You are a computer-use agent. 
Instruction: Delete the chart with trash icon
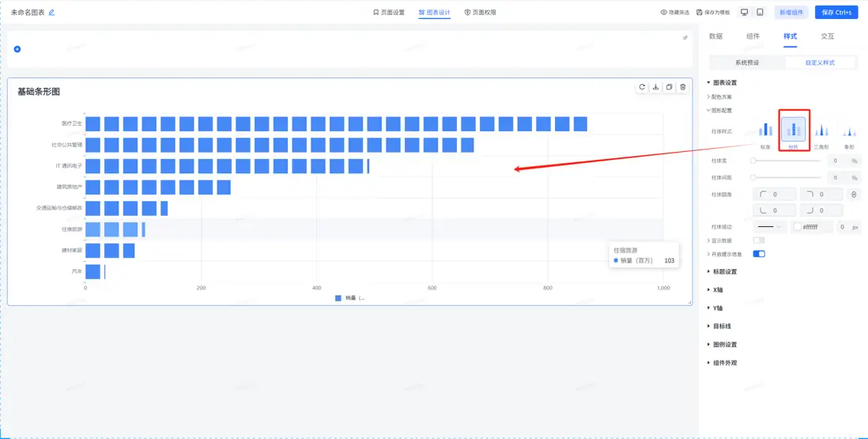683,87
